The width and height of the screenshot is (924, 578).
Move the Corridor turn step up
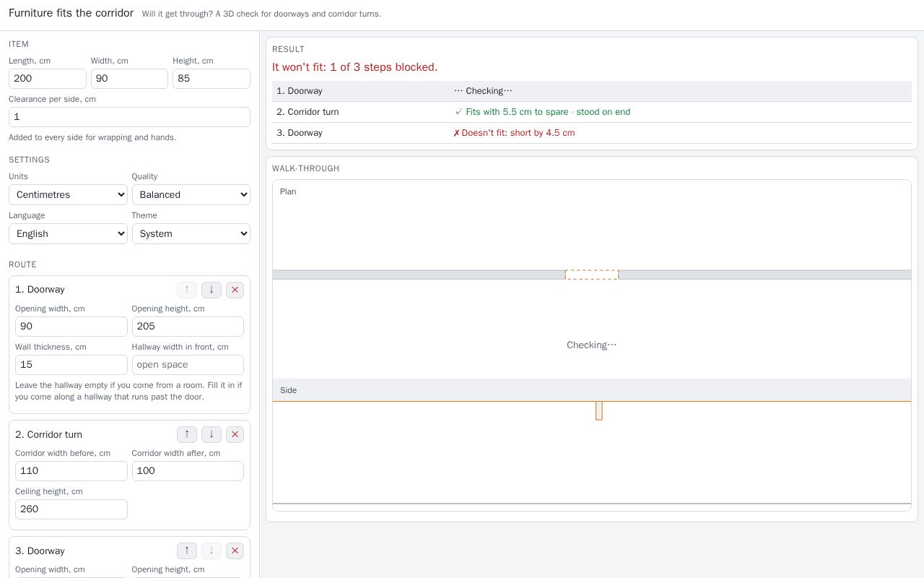point(187,434)
